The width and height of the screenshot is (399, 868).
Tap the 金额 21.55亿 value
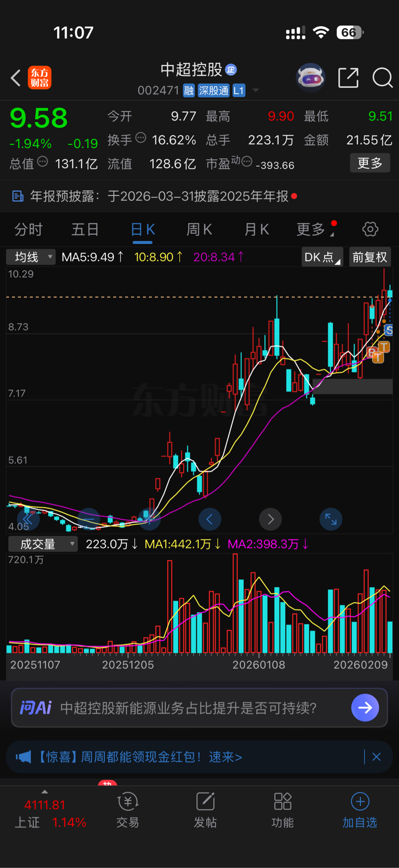point(369,140)
